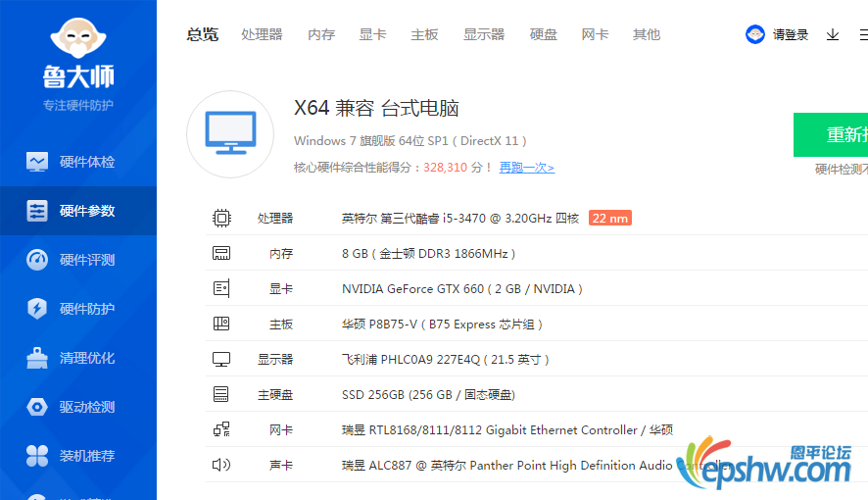Click NVIDIA GeForce GTX 660 text
Image resolution: width=868 pixels, height=500 pixels.
tap(461, 288)
